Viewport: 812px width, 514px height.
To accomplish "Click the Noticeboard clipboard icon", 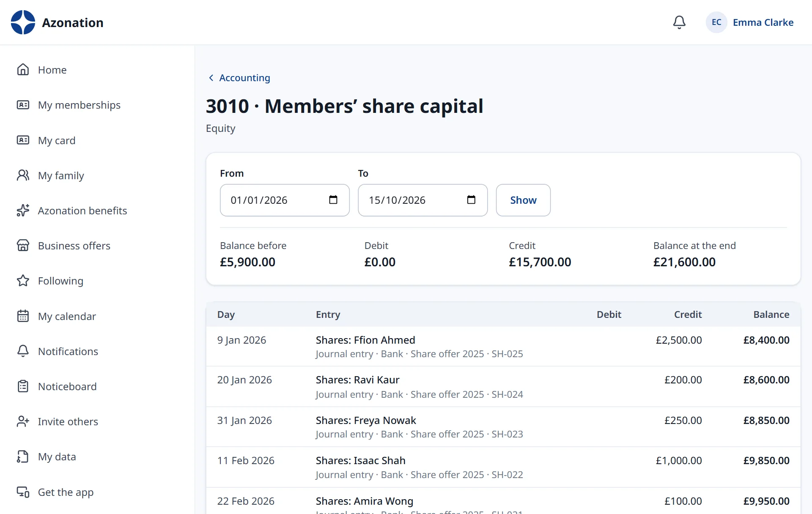I will tap(23, 386).
